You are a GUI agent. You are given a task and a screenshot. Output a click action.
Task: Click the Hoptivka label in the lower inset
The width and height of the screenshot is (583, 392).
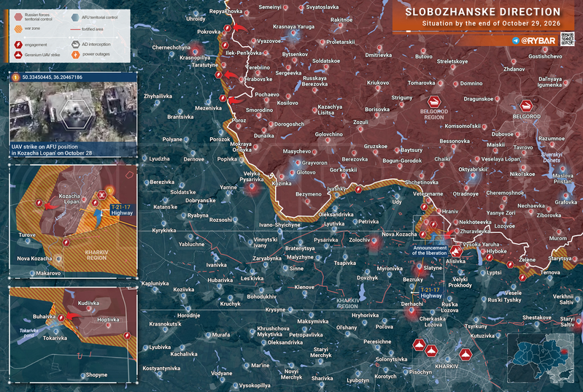point(108,320)
